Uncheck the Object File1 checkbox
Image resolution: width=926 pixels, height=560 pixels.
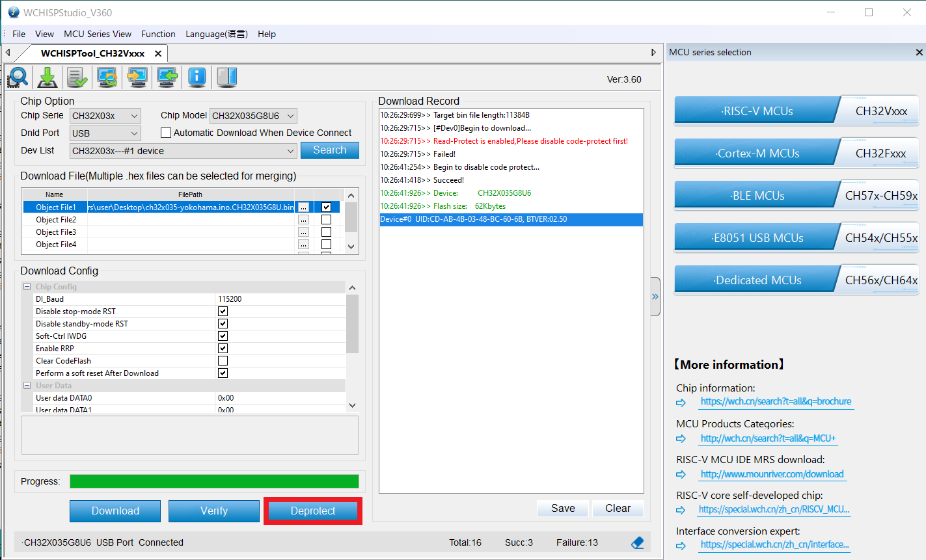tap(326, 207)
